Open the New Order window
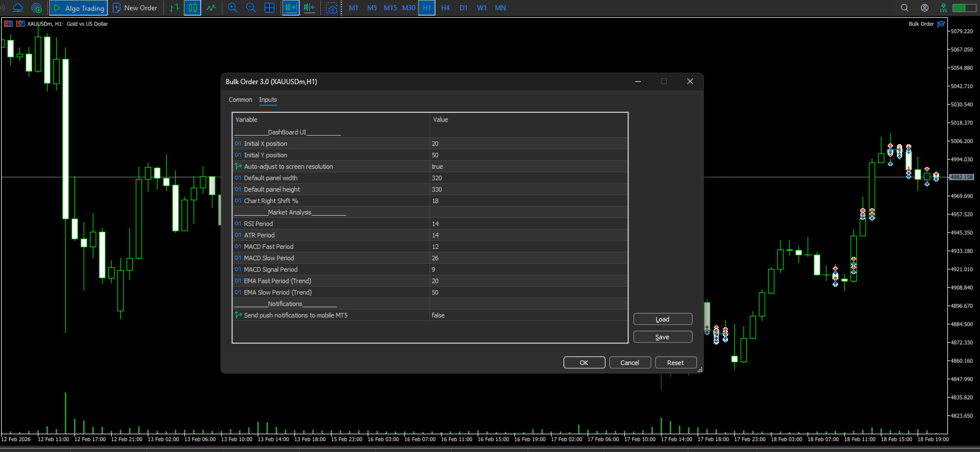 tap(135, 8)
